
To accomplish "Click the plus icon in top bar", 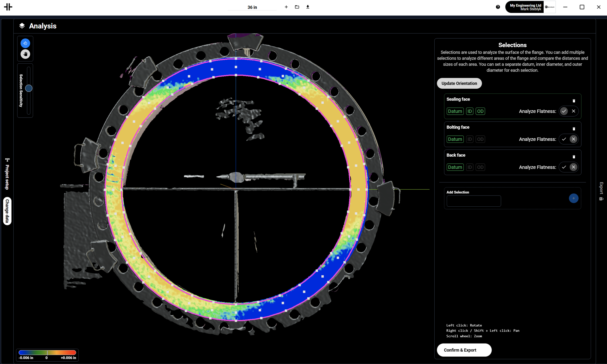I will 286,7.
